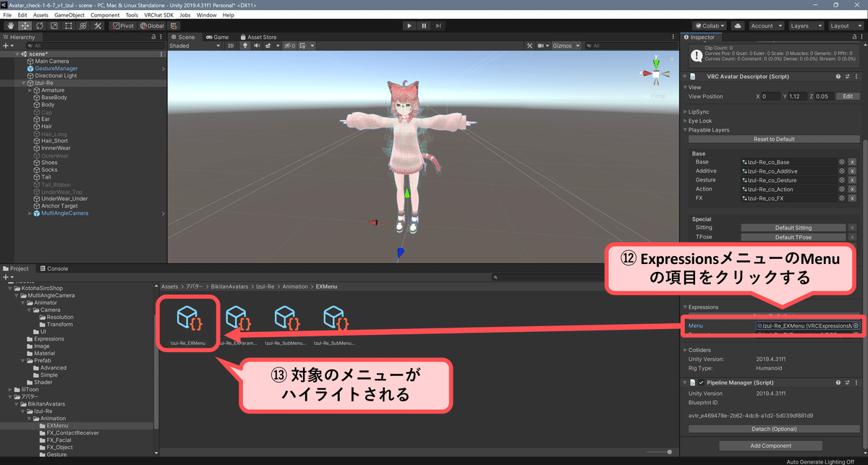
Task: Select the Scale tool
Action: [54, 25]
